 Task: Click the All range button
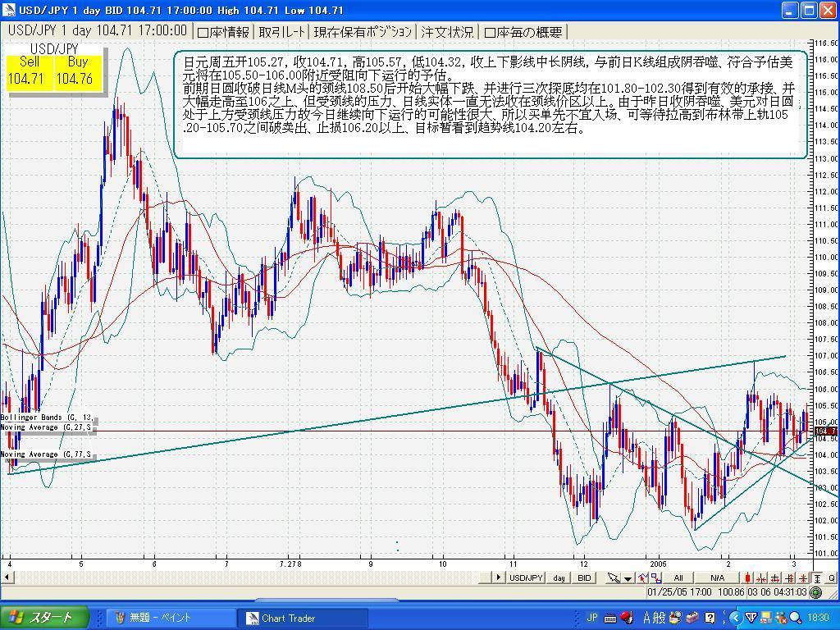678,577
